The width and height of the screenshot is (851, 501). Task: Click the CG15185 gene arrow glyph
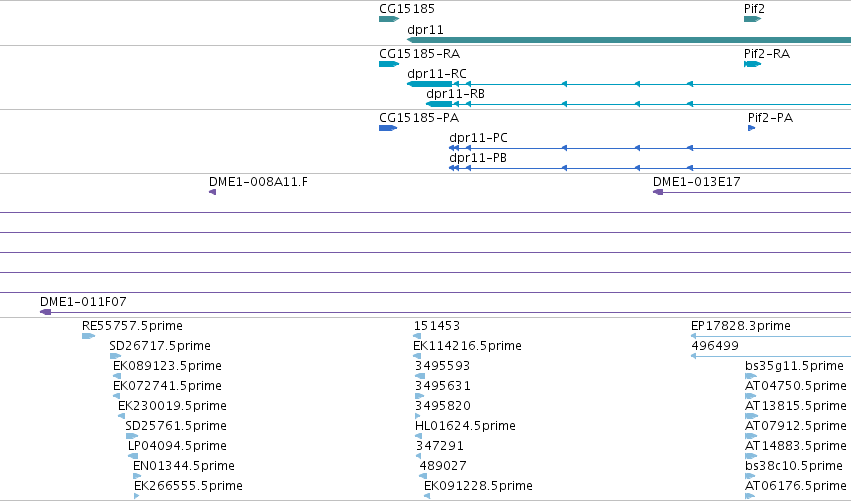[x=389, y=19]
